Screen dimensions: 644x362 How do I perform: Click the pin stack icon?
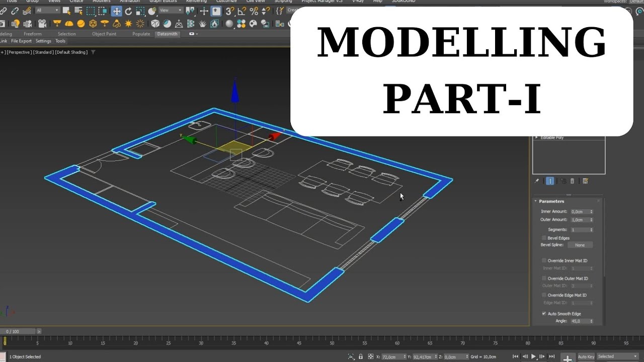point(536,181)
